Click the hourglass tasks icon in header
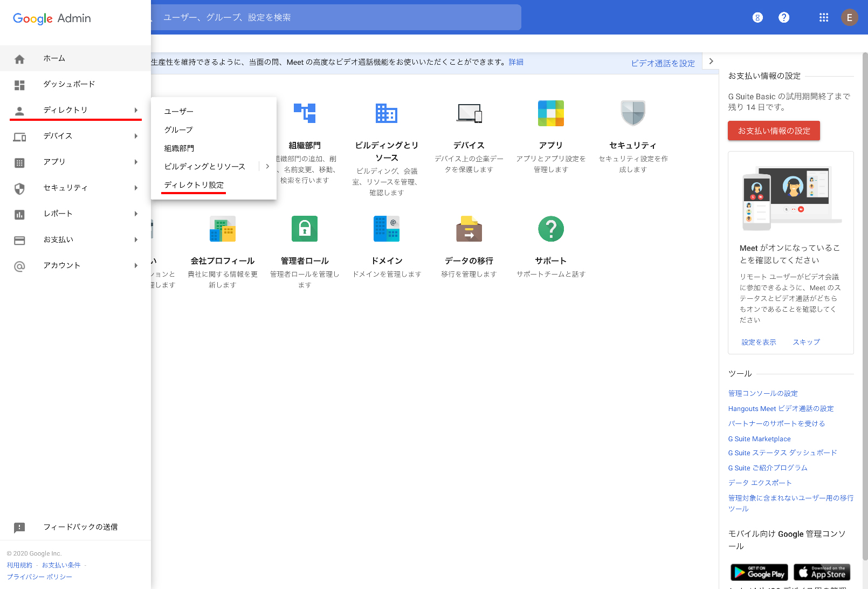 tap(757, 18)
